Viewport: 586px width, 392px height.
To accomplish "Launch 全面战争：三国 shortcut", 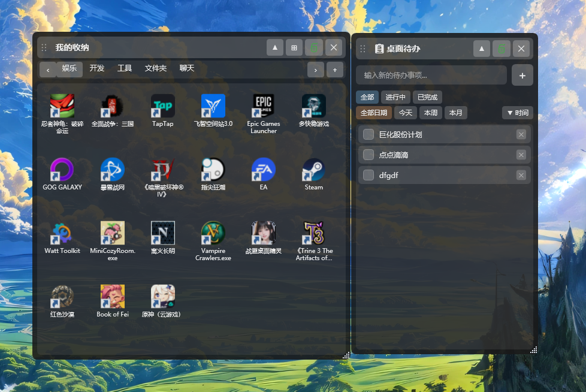I will 113,106.
